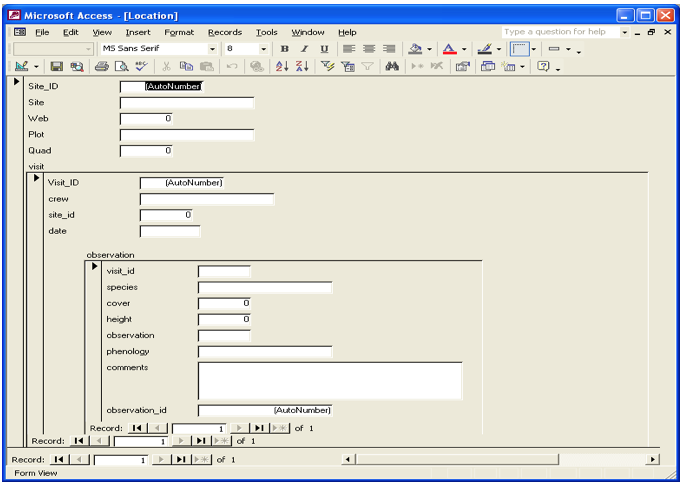Click the Cut scissors icon
The image size is (686, 486).
click(x=166, y=66)
